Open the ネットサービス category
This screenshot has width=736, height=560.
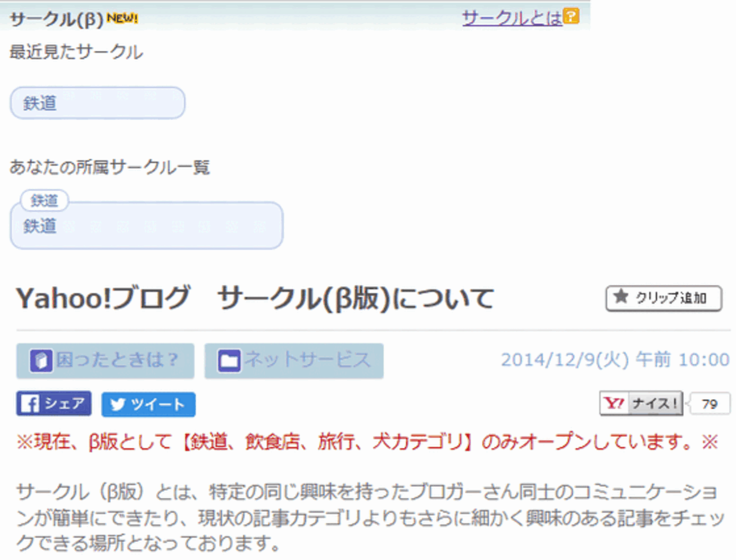coord(294,361)
